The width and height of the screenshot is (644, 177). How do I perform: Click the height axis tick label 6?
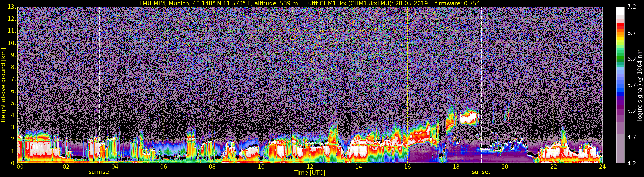tap(13, 91)
